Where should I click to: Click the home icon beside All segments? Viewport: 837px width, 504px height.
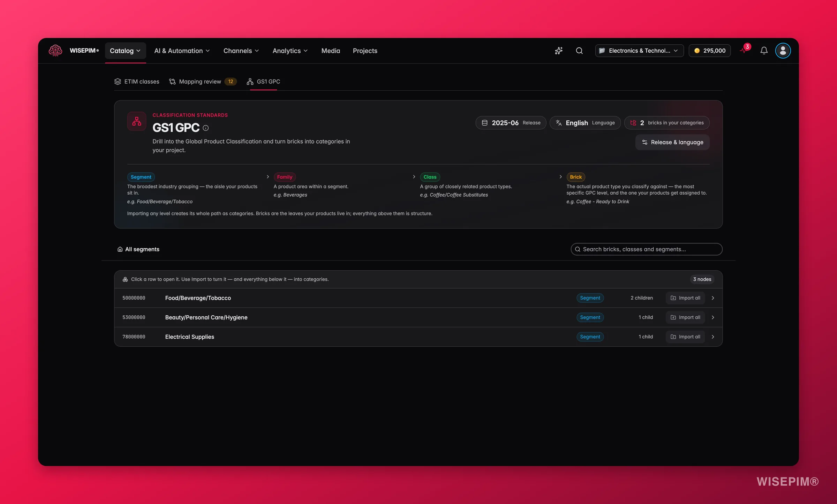[x=120, y=249]
